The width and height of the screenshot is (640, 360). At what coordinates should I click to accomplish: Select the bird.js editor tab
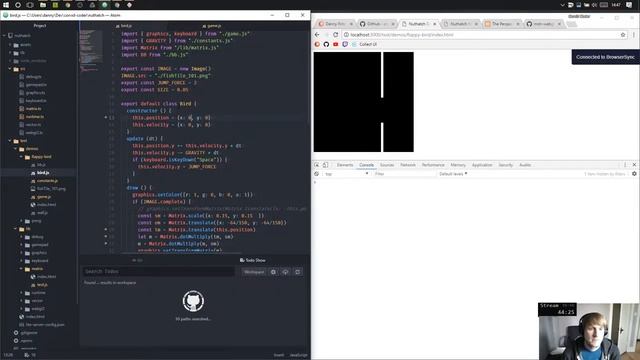124,26
